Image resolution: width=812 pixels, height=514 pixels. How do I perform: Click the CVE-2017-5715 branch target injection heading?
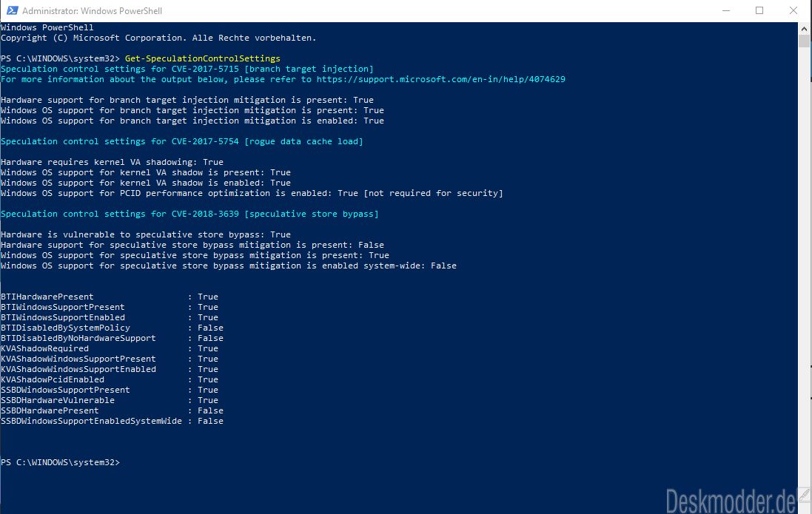coord(187,69)
